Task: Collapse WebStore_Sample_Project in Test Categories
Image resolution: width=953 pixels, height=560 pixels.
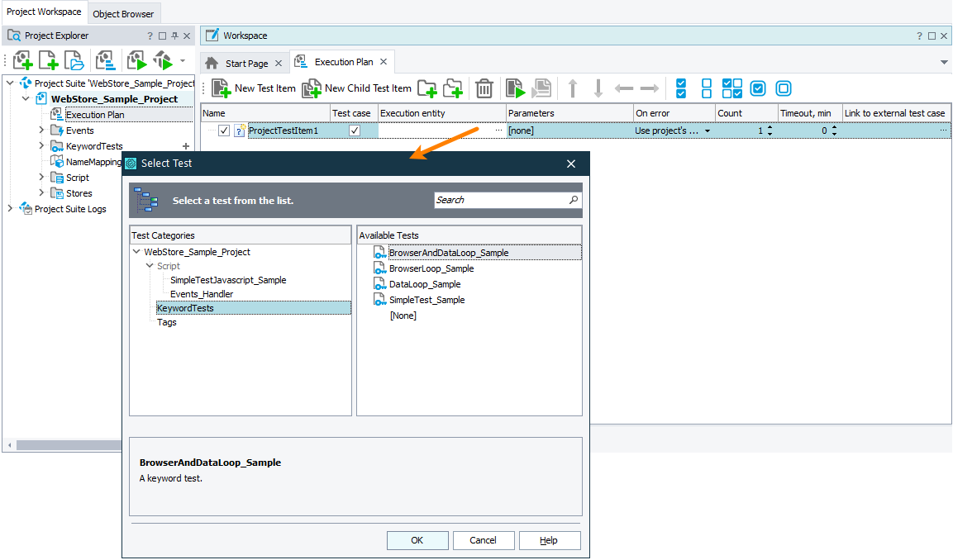Action: point(136,252)
